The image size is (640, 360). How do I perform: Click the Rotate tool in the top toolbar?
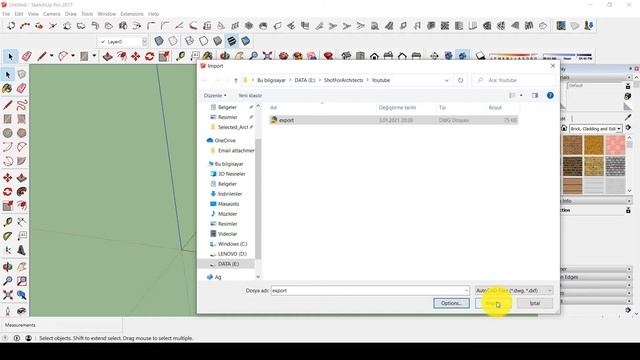tap(149, 56)
